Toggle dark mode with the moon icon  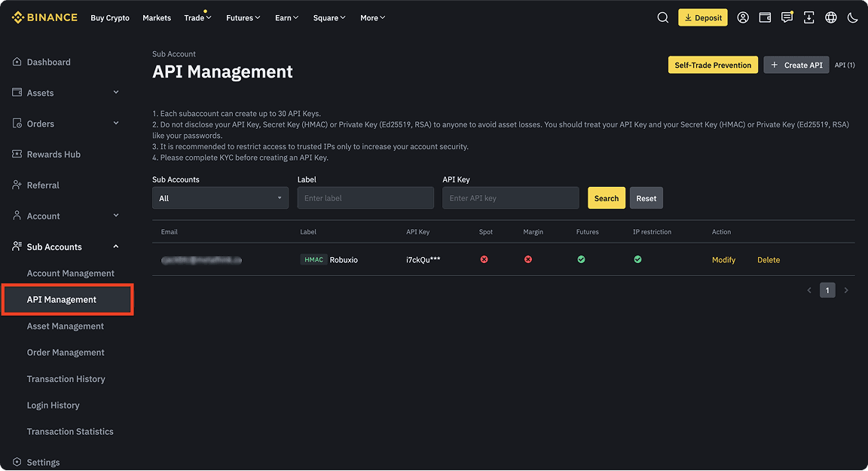852,17
